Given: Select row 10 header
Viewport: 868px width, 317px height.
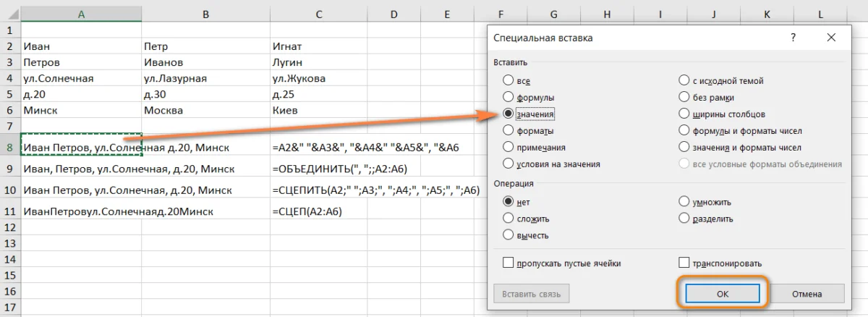Looking at the screenshot, I should click(10, 190).
